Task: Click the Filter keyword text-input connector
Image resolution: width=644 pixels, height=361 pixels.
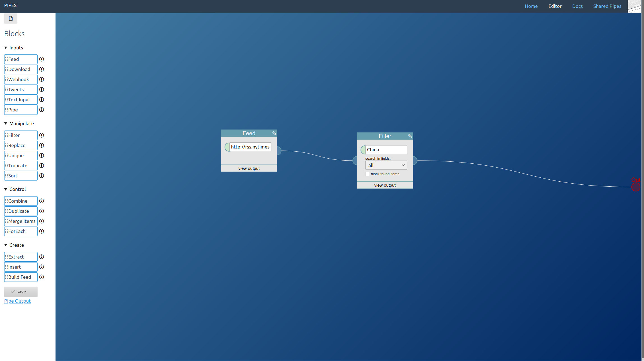Action: (x=363, y=150)
